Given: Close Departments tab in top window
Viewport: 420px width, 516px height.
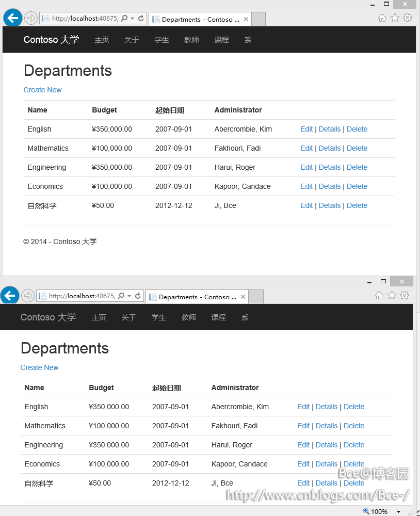Looking at the screenshot, I should coord(246,19).
